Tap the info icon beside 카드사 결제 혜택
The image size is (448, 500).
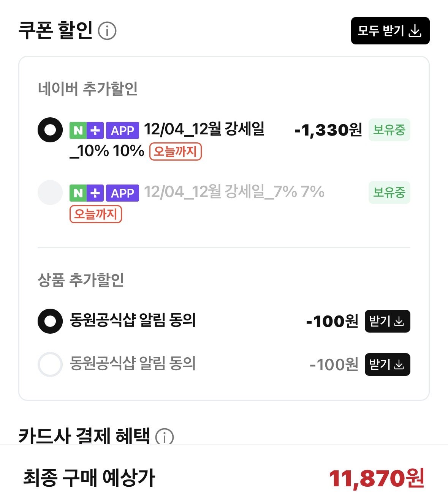click(x=165, y=437)
